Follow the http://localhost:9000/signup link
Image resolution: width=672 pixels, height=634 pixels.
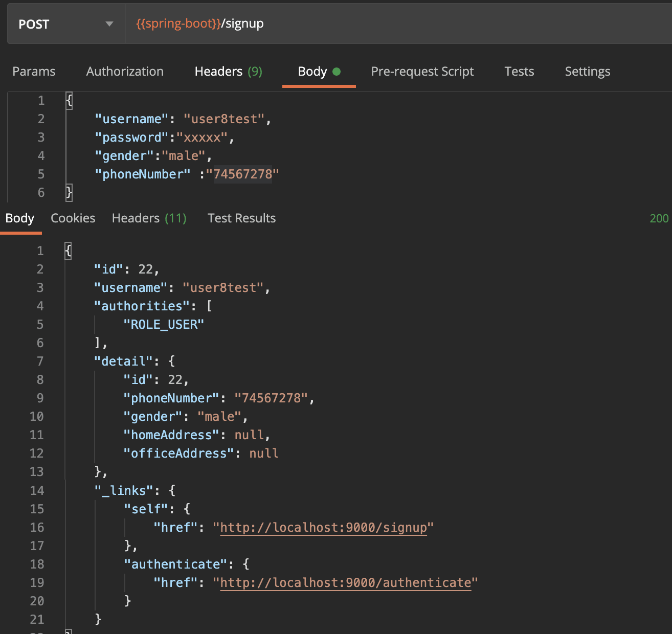click(323, 528)
